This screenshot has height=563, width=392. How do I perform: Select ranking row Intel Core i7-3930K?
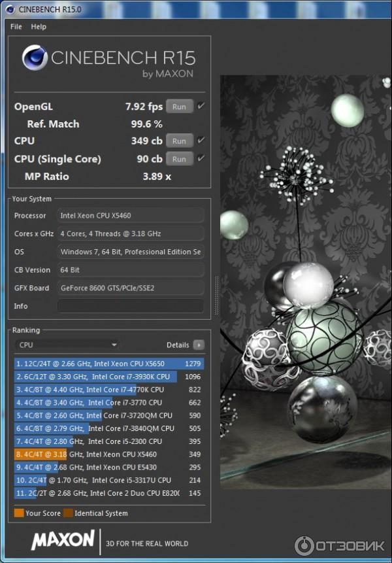pyautogui.click(x=109, y=377)
